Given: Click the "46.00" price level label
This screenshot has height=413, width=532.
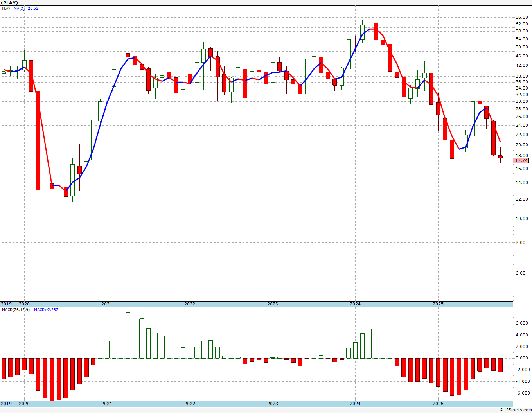Looking at the screenshot, I should [522, 56].
